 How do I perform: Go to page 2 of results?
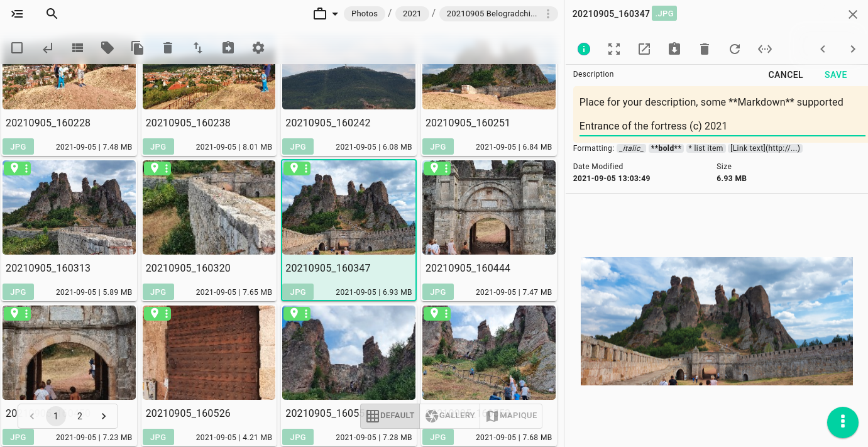pos(80,416)
